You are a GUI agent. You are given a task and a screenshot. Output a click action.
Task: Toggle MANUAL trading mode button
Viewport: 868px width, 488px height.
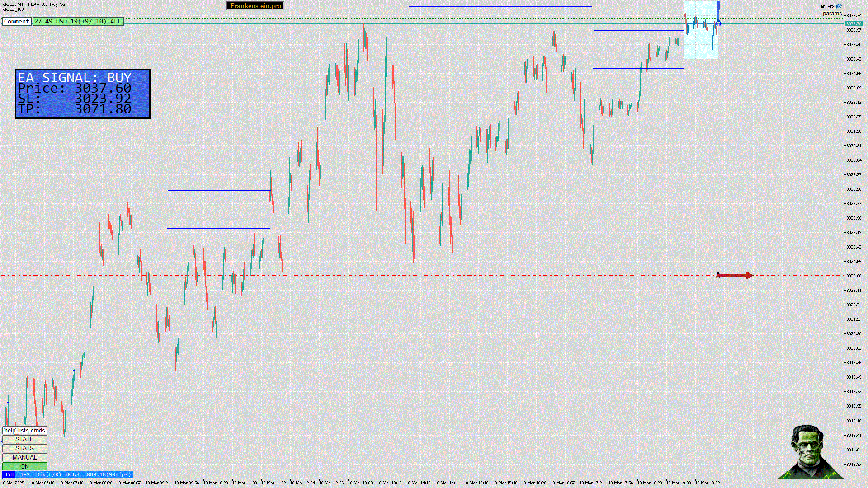[24, 457]
